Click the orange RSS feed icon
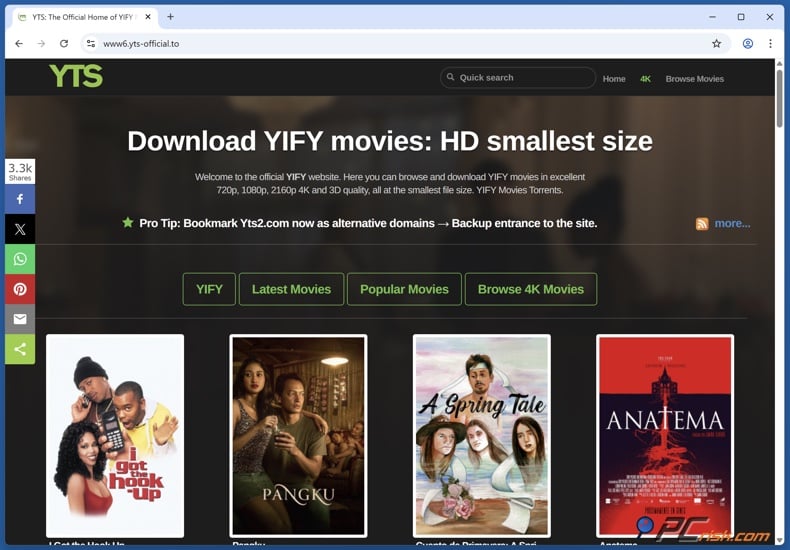This screenshot has width=790, height=550. click(702, 224)
